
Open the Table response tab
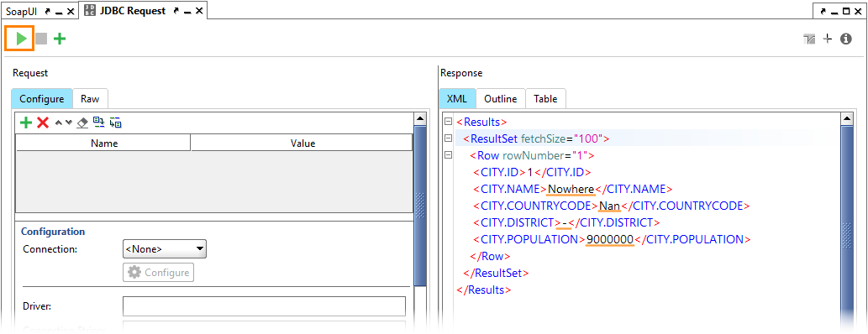click(x=545, y=99)
